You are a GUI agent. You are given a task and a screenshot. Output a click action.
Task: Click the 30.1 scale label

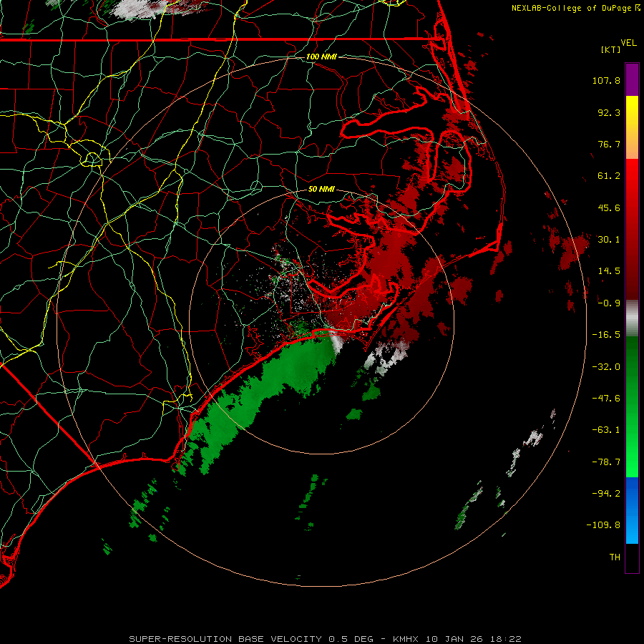(609, 240)
